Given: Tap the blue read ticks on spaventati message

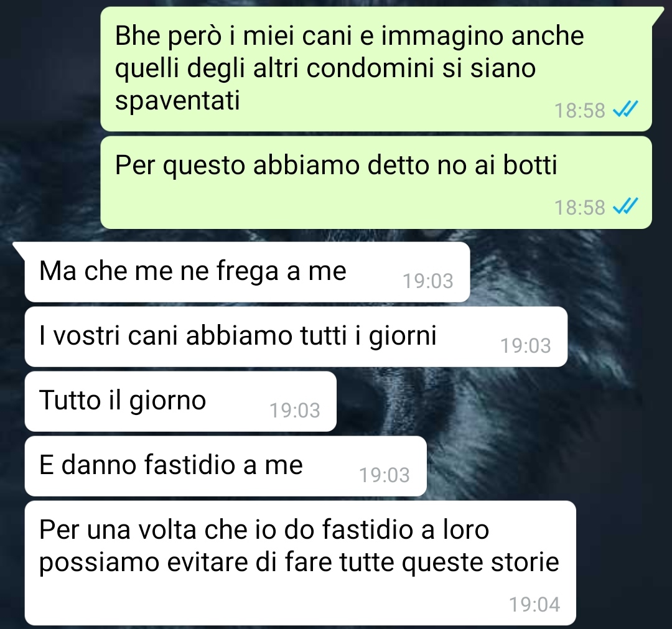Looking at the screenshot, I should [625, 109].
